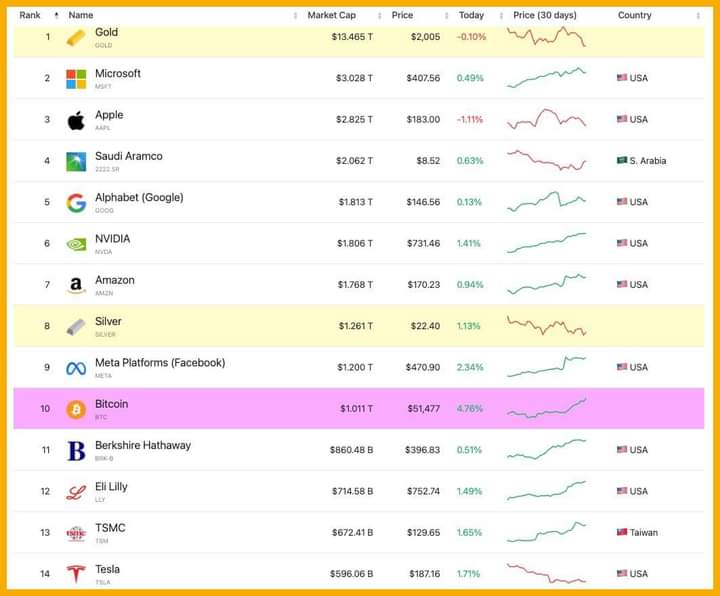Open the Bitcoin asset link
Screen dimensions: 720x596
(112, 404)
